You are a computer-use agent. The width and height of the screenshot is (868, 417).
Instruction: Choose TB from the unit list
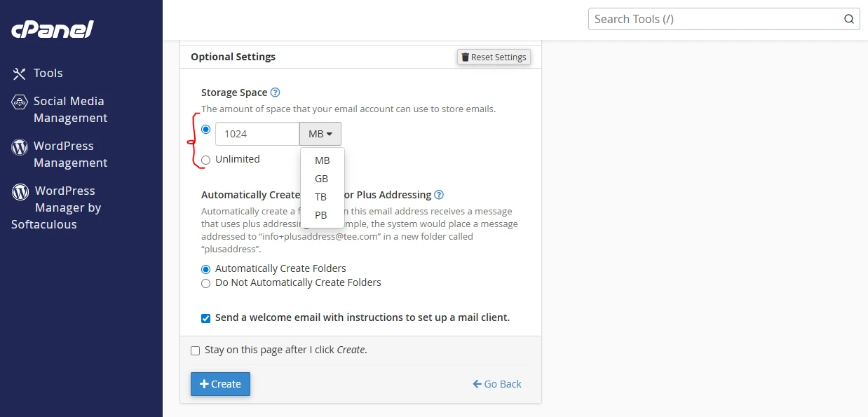[x=322, y=197]
